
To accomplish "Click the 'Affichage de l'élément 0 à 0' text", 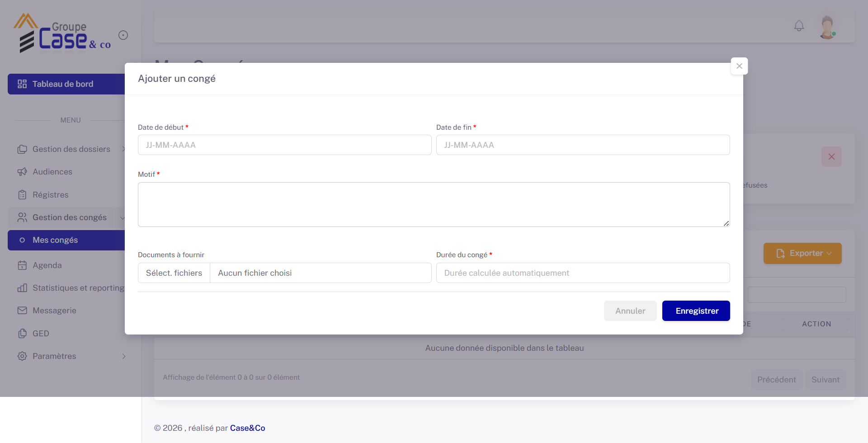I will click(x=231, y=377).
